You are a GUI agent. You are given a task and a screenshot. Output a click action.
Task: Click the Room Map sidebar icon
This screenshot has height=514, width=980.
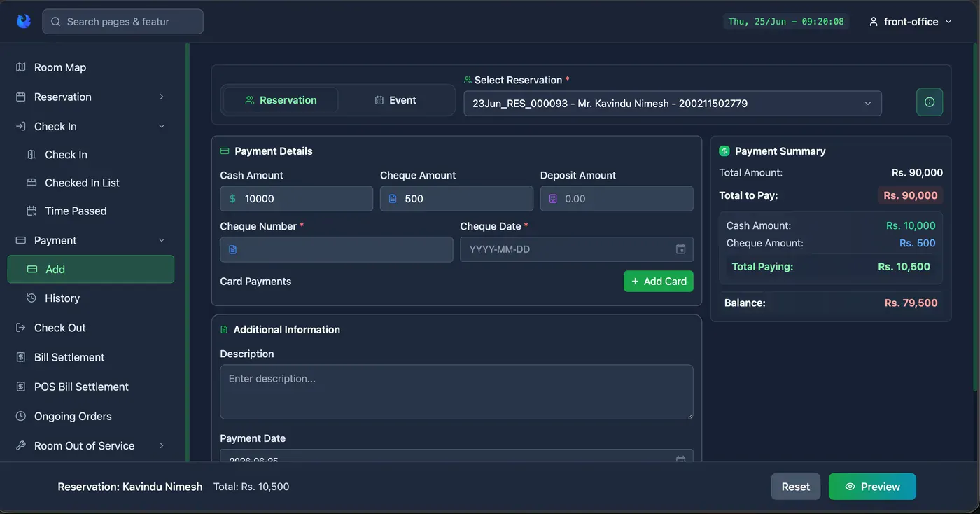21,67
